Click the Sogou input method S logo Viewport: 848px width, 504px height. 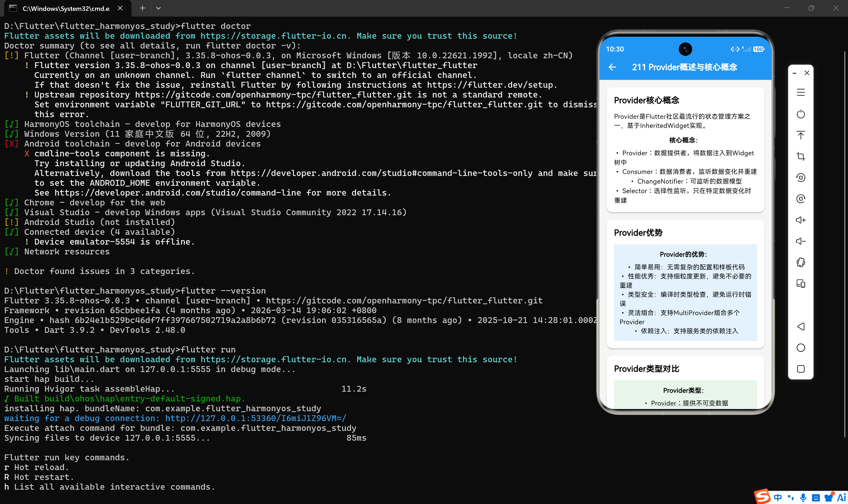coord(762,497)
